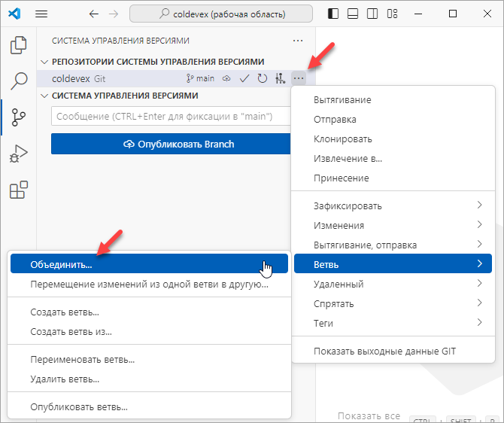Screen dimensions: 504x423
Task: Toggle the secondary sidebar layout button
Action: coord(370,14)
